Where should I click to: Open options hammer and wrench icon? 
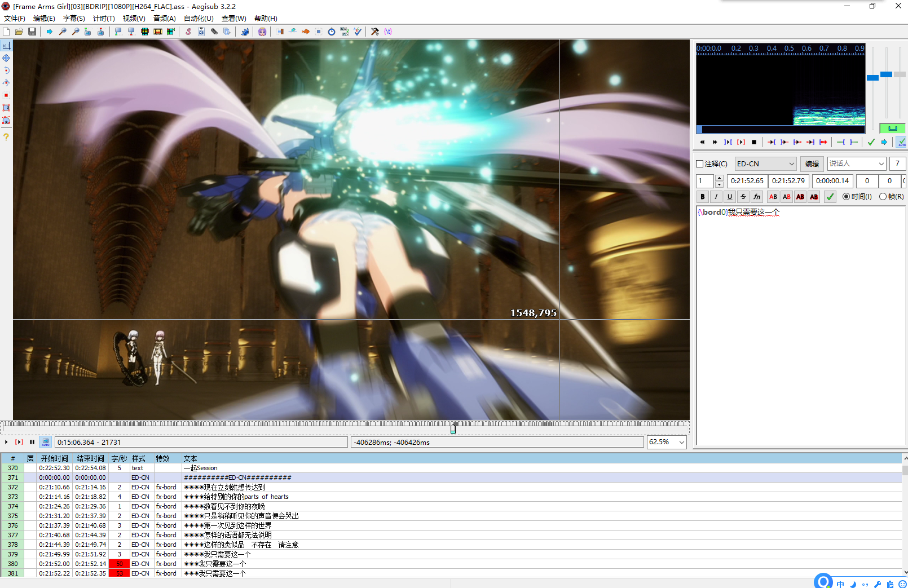375,32
